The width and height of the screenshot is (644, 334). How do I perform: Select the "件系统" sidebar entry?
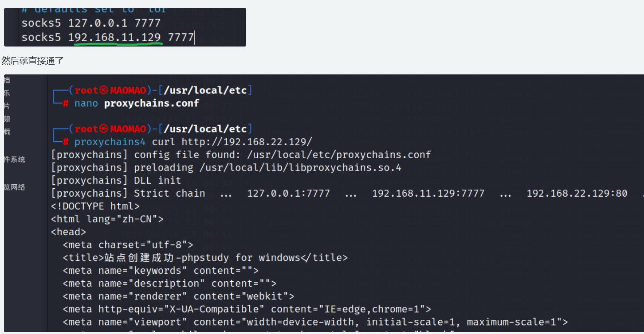[15, 159]
